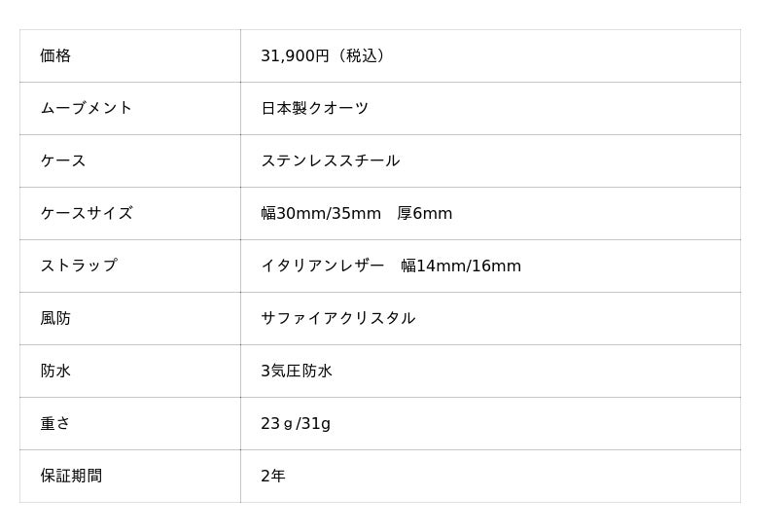Select the 3気圧防水 value text

(297, 372)
